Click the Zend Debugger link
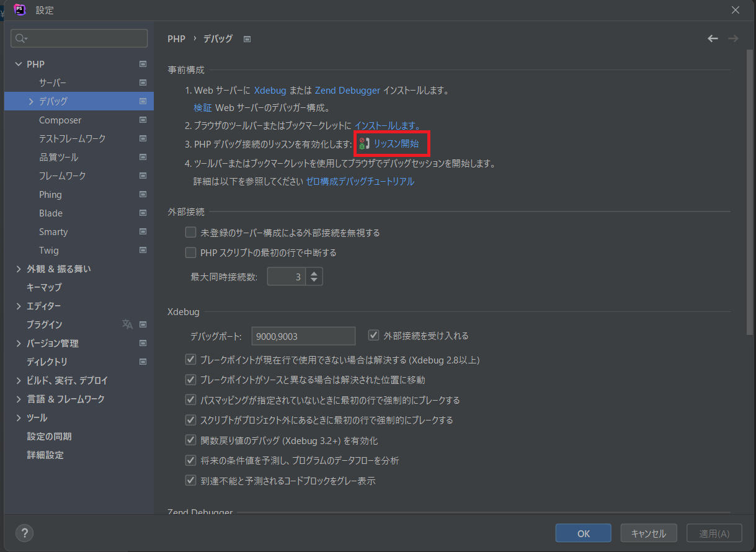This screenshot has width=756, height=552. point(347,90)
